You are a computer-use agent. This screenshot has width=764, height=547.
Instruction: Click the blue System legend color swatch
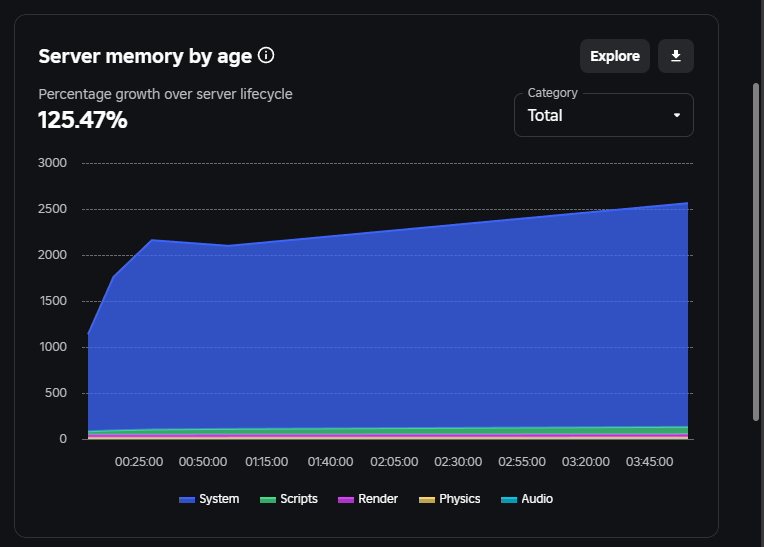[x=187, y=500]
